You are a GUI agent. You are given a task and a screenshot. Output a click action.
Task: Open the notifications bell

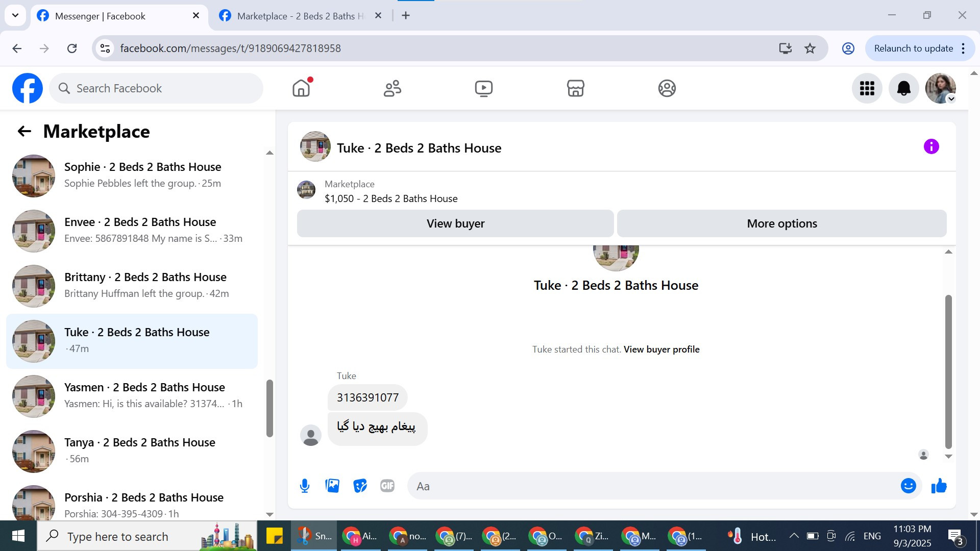point(903,88)
